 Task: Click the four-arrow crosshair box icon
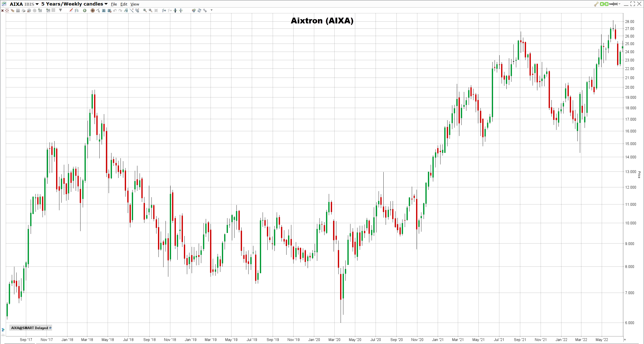pyautogui.click(x=7, y=10)
